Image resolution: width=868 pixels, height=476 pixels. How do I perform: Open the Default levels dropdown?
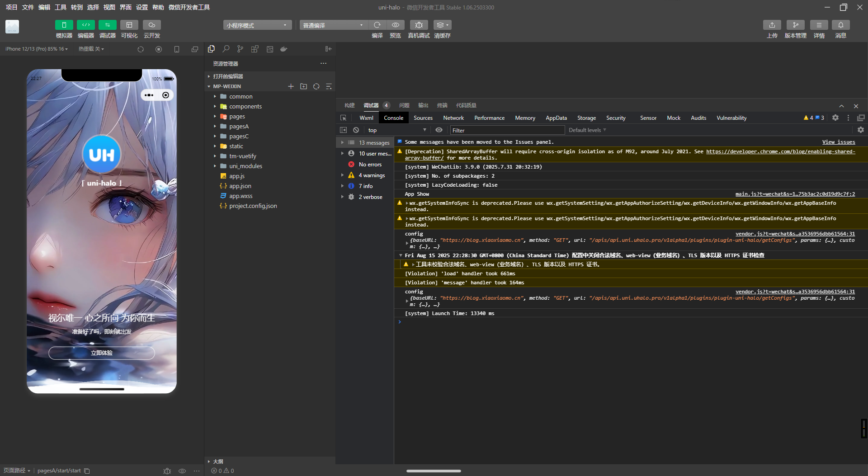click(x=587, y=130)
